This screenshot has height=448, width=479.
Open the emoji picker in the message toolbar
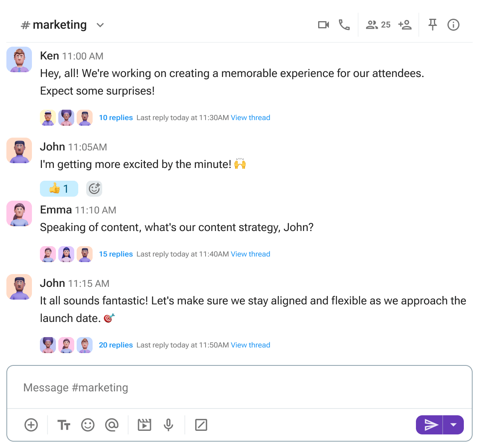click(88, 425)
